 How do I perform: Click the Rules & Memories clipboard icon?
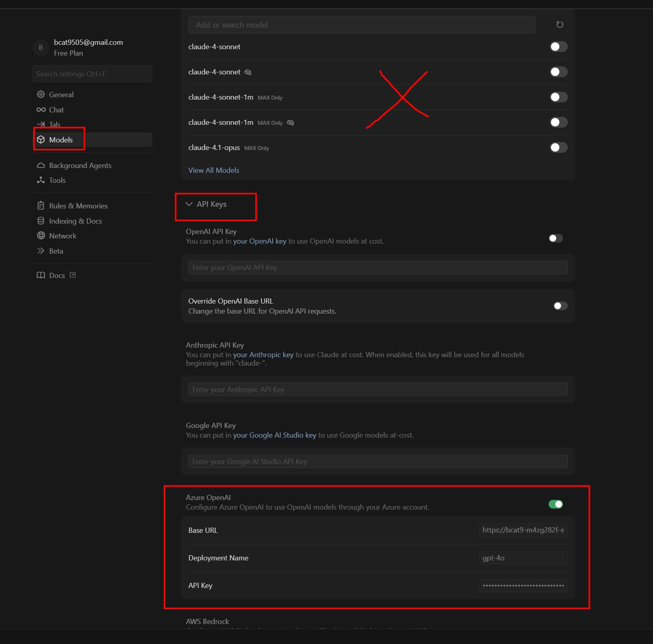pyautogui.click(x=41, y=206)
